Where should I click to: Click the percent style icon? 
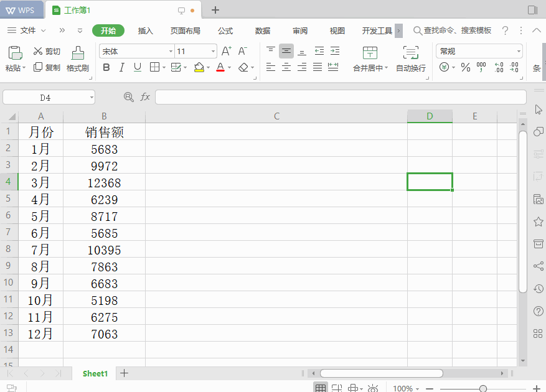pyautogui.click(x=465, y=67)
